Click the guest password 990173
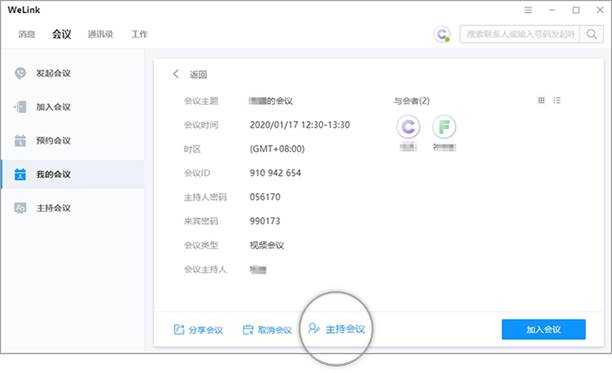The height and width of the screenshot is (373, 612). [265, 221]
